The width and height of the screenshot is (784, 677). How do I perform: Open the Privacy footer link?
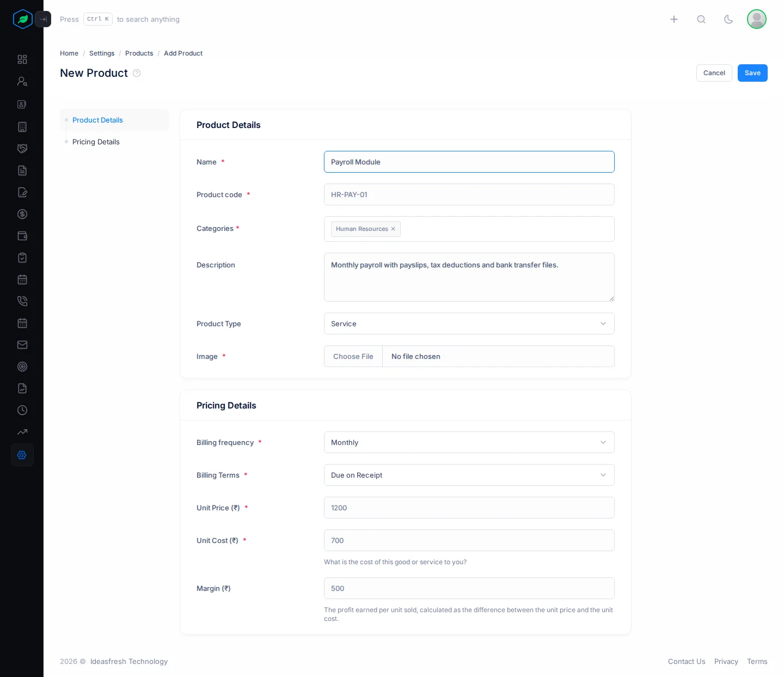pos(726,661)
